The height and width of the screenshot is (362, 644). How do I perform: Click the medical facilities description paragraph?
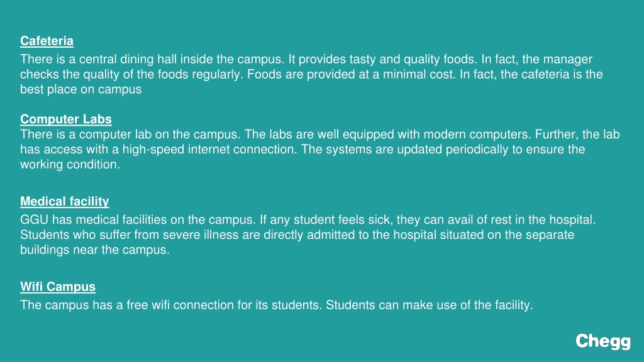tap(308, 235)
